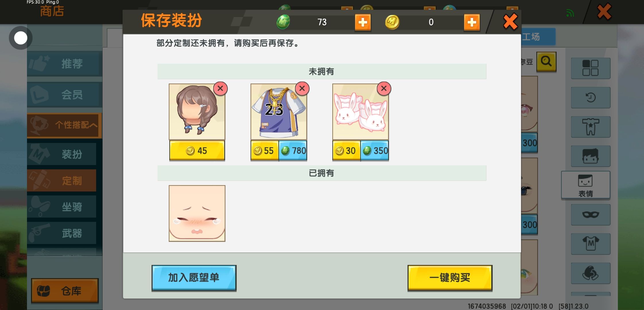
Task: Buy bunny slippers for 30 gold coins
Action: (346, 150)
